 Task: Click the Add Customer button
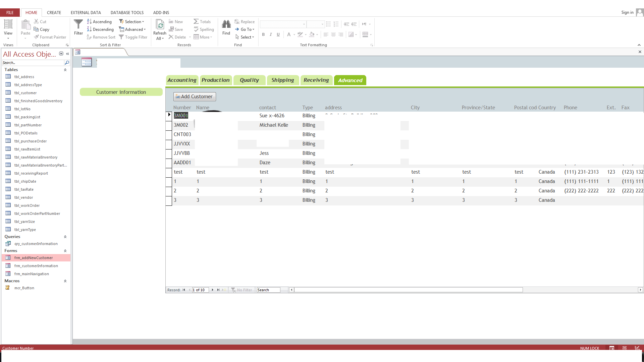click(195, 97)
